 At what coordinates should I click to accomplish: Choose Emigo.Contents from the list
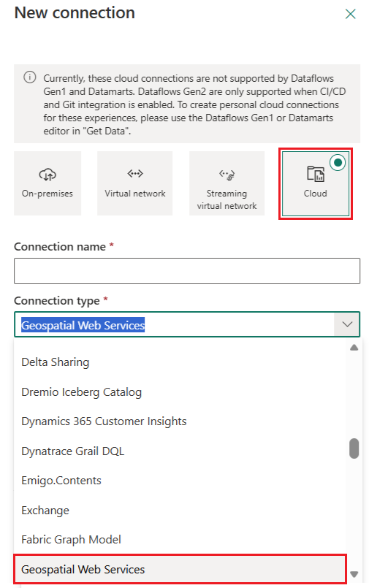(x=180, y=481)
